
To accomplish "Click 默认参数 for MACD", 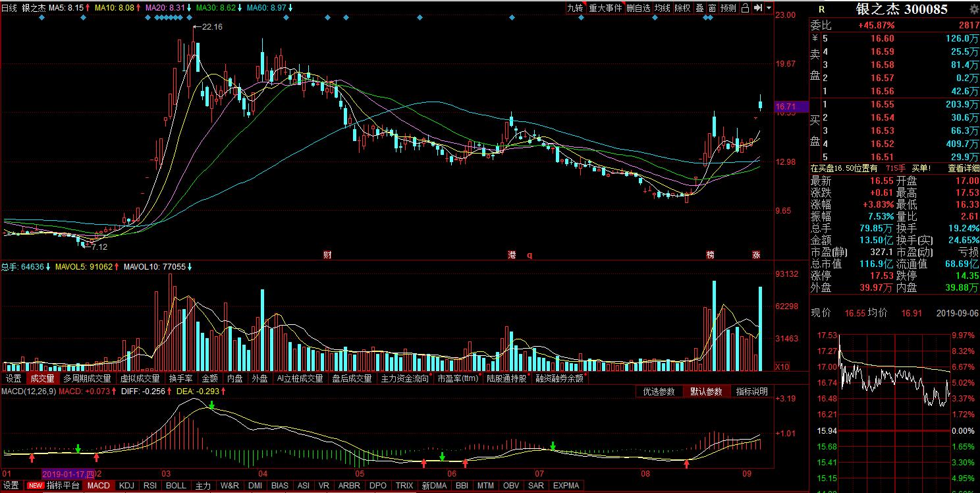I will [706, 391].
